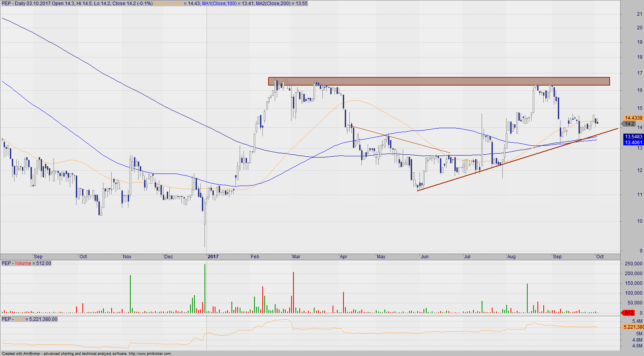Click the 250,000 volume axis label

(x=633, y=264)
